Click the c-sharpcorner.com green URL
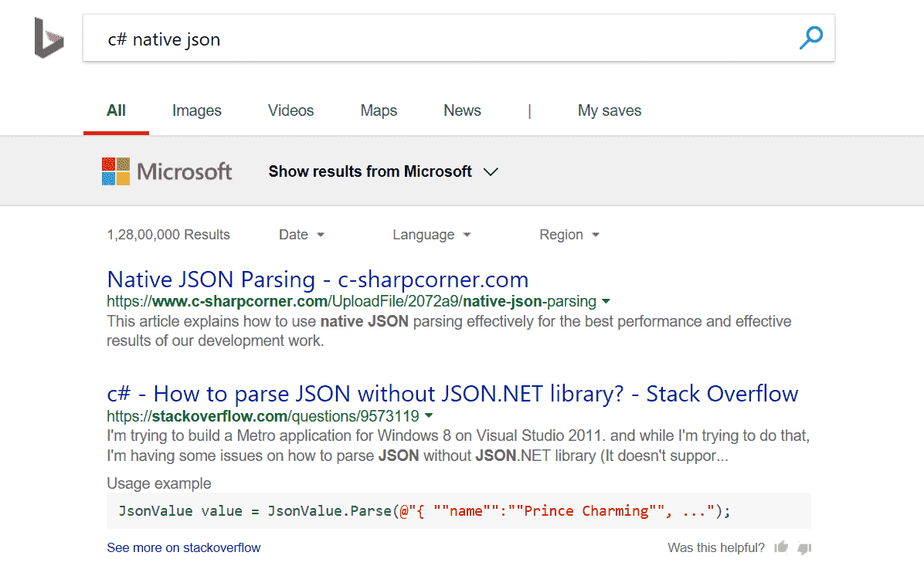 click(352, 302)
